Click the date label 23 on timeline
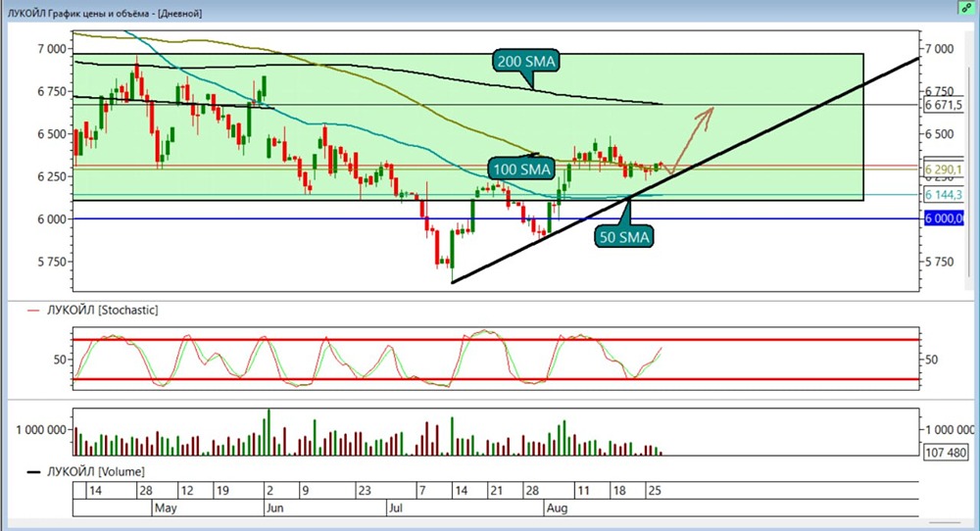This screenshot has width=980, height=531. pyautogui.click(x=365, y=491)
